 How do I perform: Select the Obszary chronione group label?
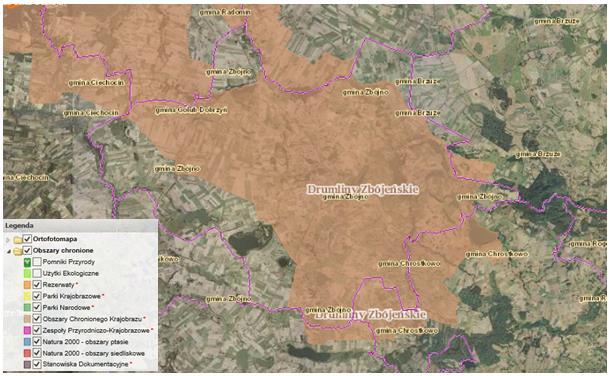tap(63, 250)
